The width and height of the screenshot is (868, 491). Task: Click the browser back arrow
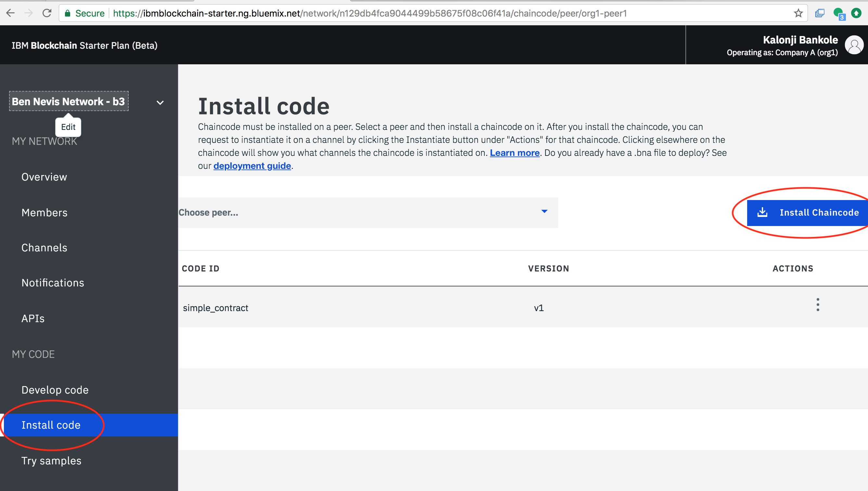[x=11, y=13]
